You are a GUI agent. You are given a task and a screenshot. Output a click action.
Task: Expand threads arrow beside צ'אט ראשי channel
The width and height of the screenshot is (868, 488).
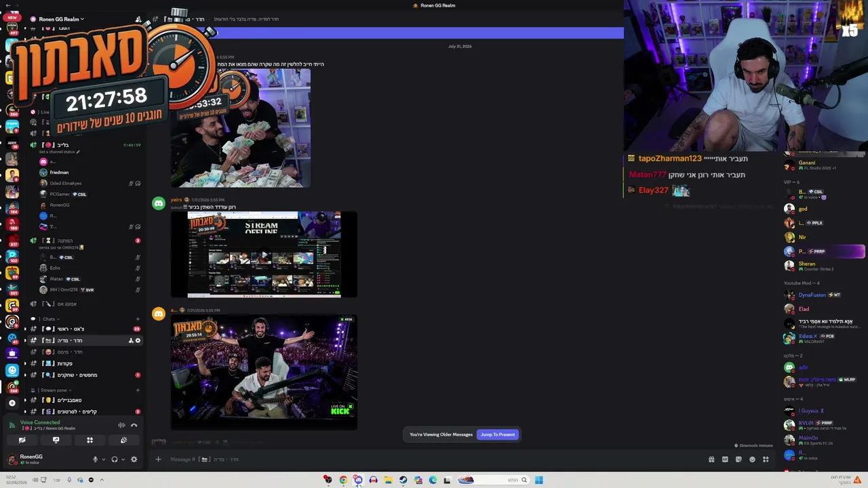pos(25,329)
